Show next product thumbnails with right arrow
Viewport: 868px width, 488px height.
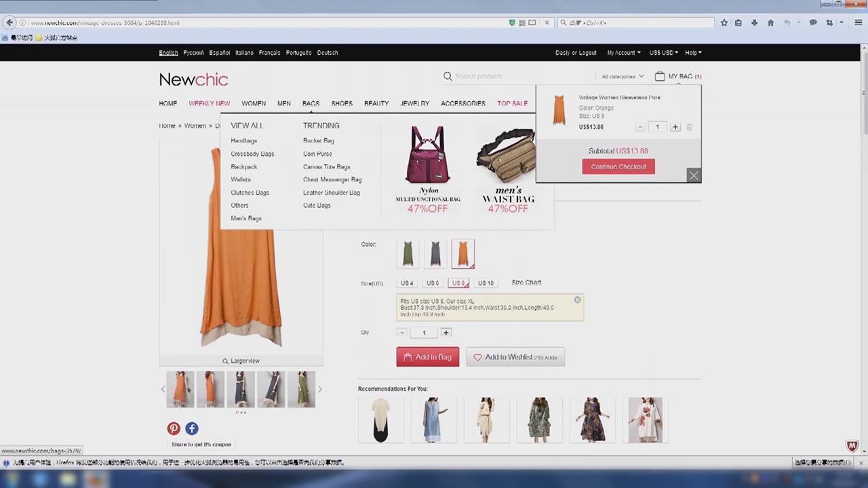coord(320,389)
